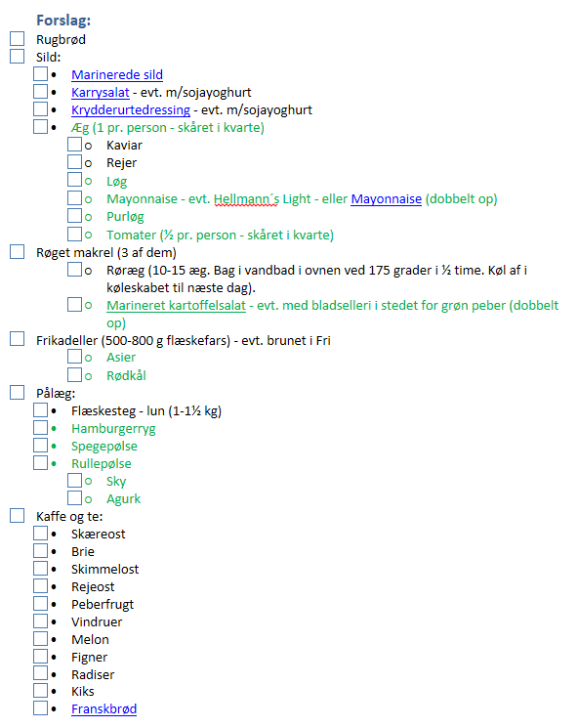Open the Marinerede sild link
Viewport: 578px width, 728px height.
117,74
